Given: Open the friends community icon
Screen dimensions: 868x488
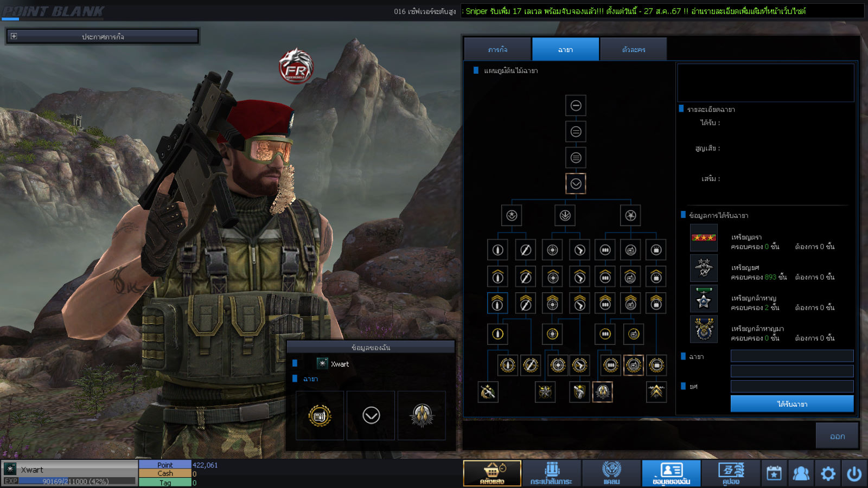Looking at the screenshot, I should (801, 473).
